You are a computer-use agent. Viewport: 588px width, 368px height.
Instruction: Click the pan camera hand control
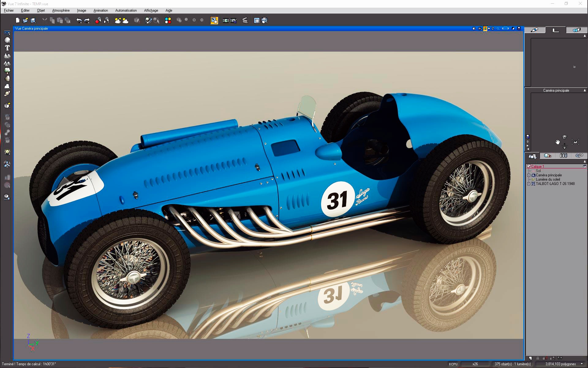pos(558,142)
